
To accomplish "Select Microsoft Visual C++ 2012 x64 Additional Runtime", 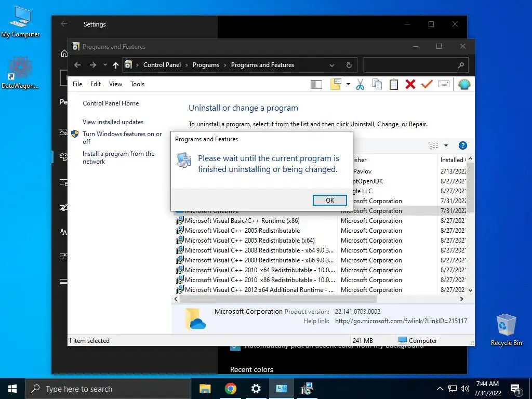I will pos(321,290).
